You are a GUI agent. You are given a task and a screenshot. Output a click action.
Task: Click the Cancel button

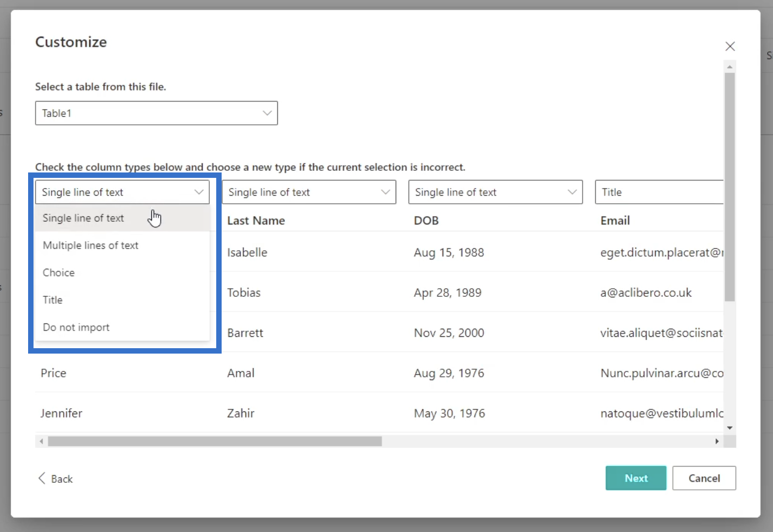(704, 478)
